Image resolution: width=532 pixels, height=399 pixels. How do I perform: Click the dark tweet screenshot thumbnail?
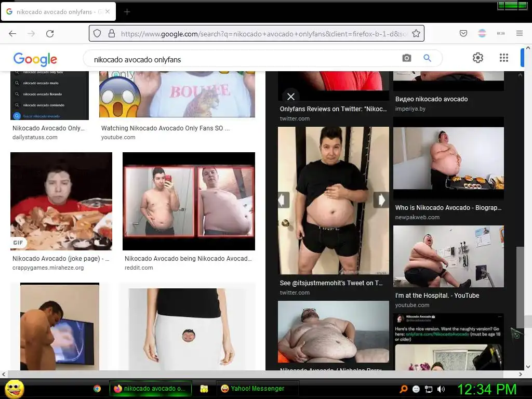[448, 342]
